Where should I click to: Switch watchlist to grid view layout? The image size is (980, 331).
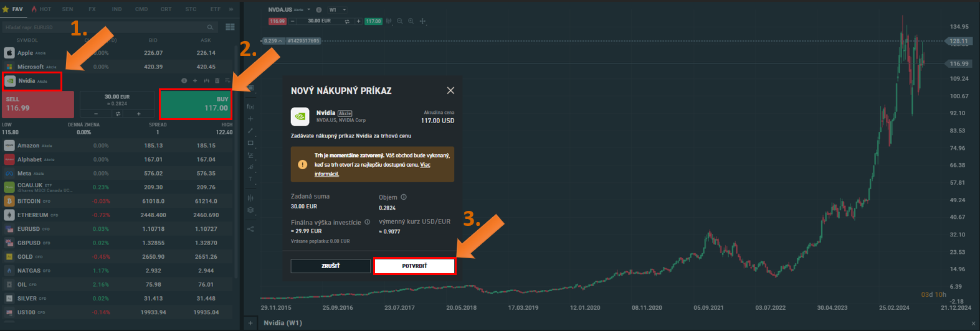(230, 27)
